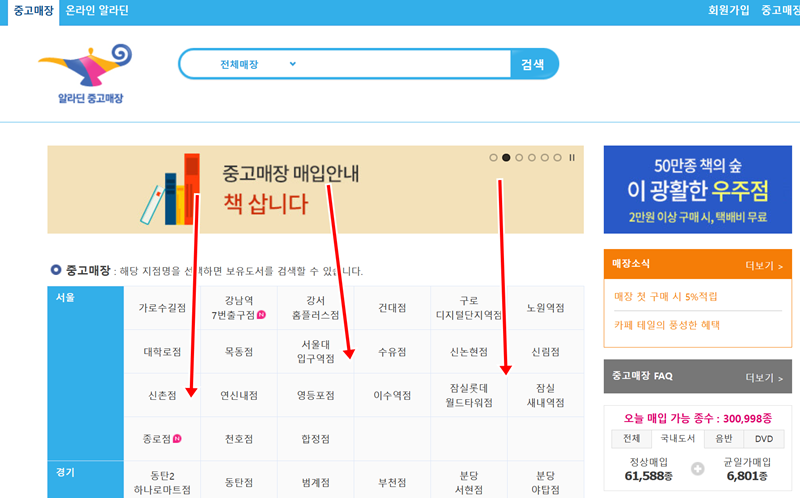Open the 대학로점 store
Screen dimensions: 800x498
pos(162,352)
